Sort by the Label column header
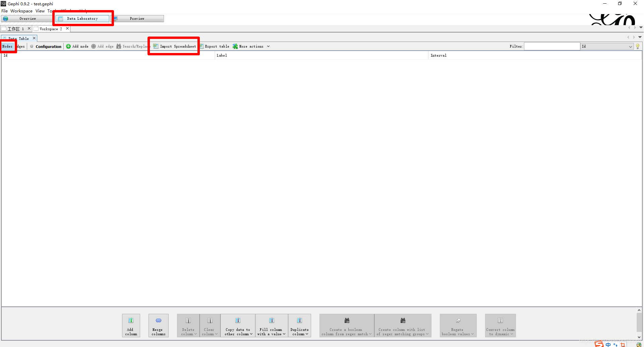 321,56
